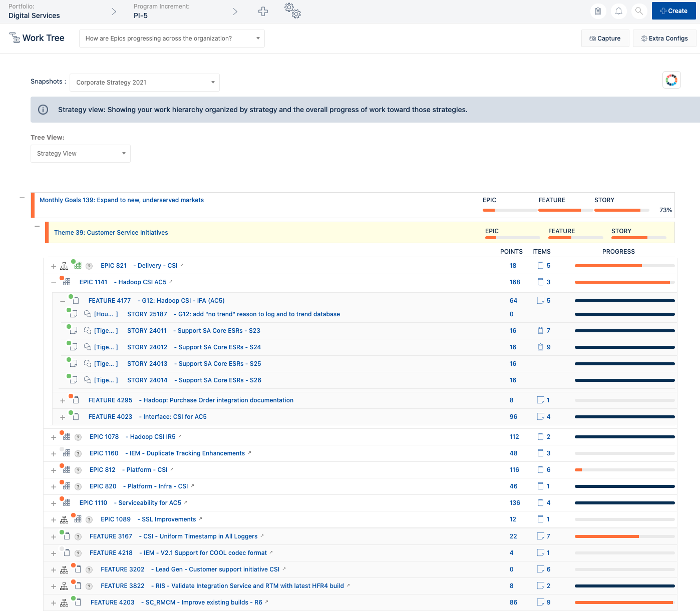This screenshot has width=700, height=611.
Task: Click items icon in FEATURE 3167 row
Action: click(540, 536)
